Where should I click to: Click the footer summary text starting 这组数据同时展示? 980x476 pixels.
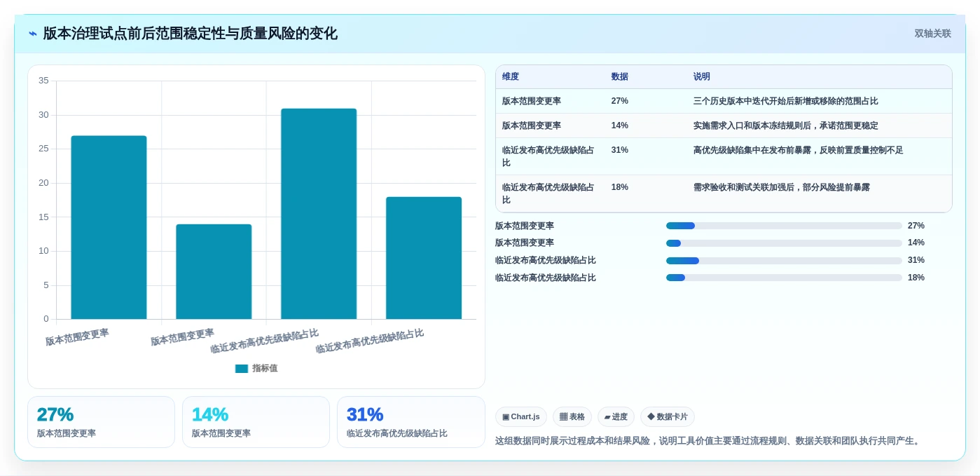(x=709, y=441)
